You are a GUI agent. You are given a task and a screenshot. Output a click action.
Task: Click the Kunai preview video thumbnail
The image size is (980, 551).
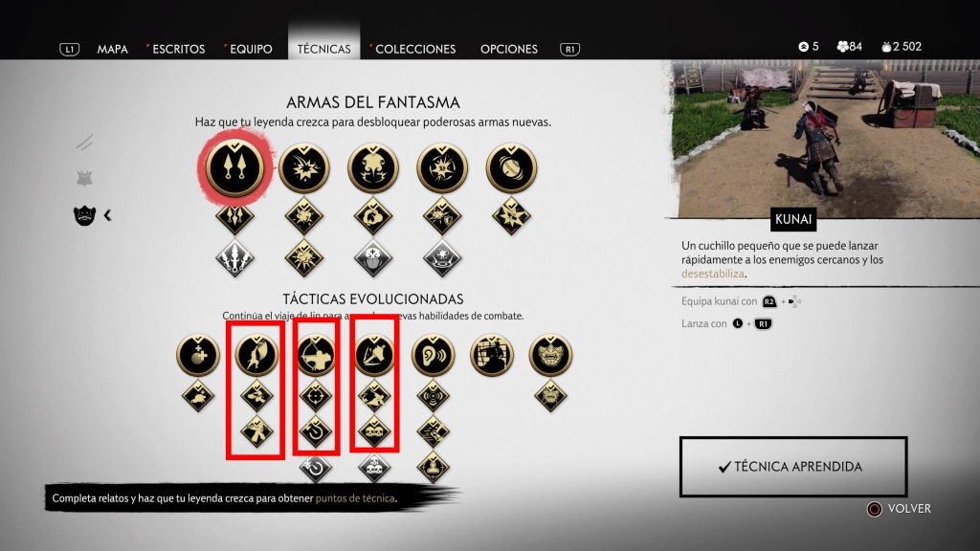coord(825,139)
